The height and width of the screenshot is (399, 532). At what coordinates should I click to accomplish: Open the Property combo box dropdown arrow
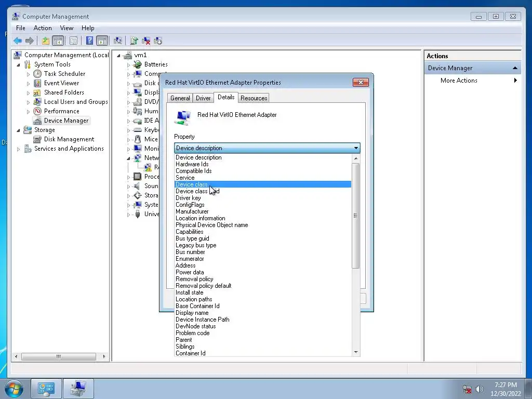(x=356, y=148)
